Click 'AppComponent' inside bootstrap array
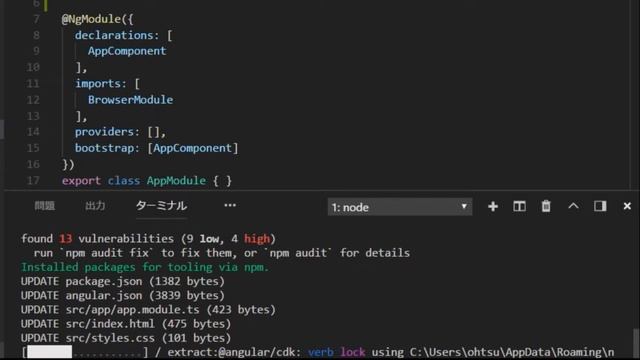 click(192, 148)
